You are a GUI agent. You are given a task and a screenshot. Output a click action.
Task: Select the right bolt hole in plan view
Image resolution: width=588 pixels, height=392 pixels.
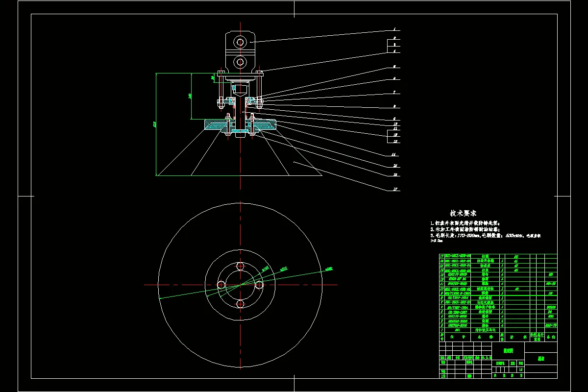259,285
